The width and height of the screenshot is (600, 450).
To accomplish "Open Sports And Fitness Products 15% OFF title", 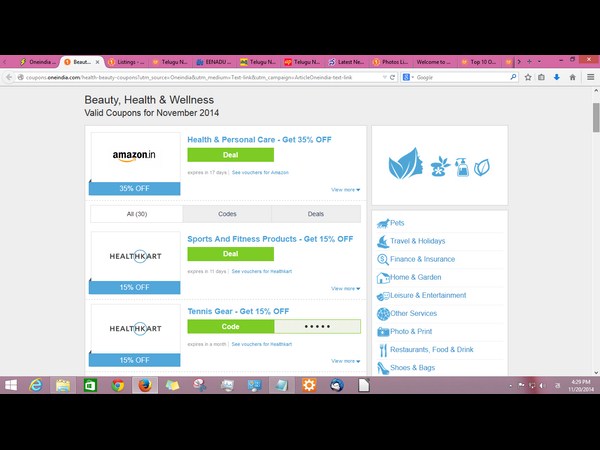I will [x=270, y=239].
